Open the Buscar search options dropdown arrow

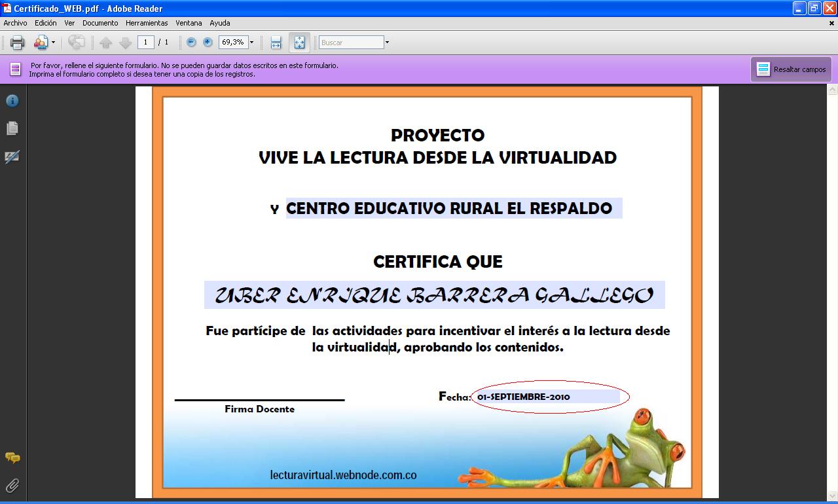(387, 43)
